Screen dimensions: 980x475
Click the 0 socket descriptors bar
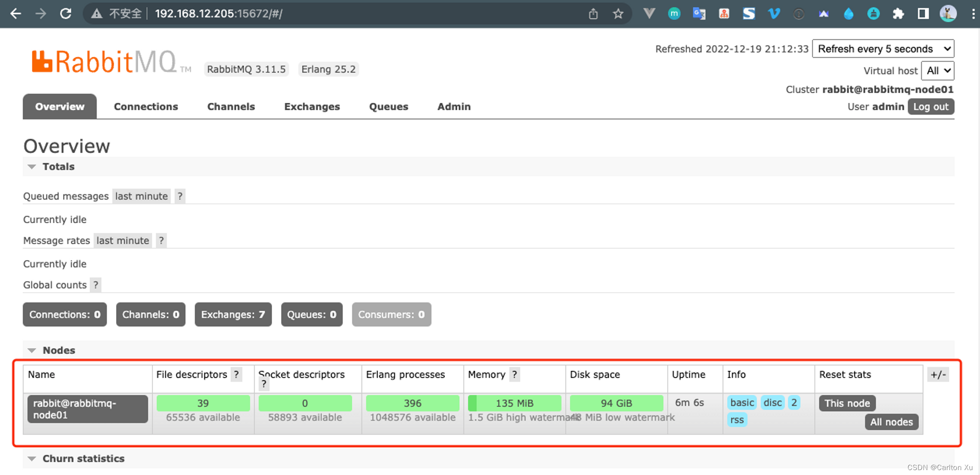[305, 403]
